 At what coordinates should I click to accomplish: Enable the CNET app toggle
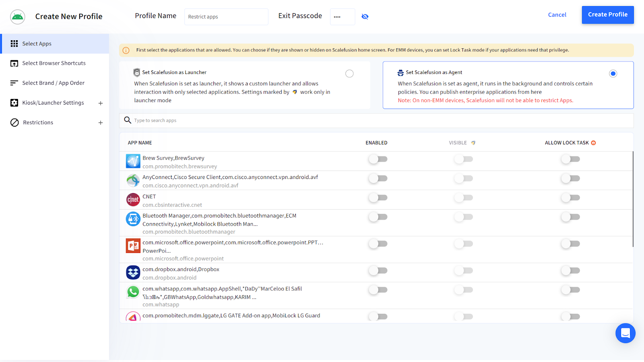pos(377,197)
